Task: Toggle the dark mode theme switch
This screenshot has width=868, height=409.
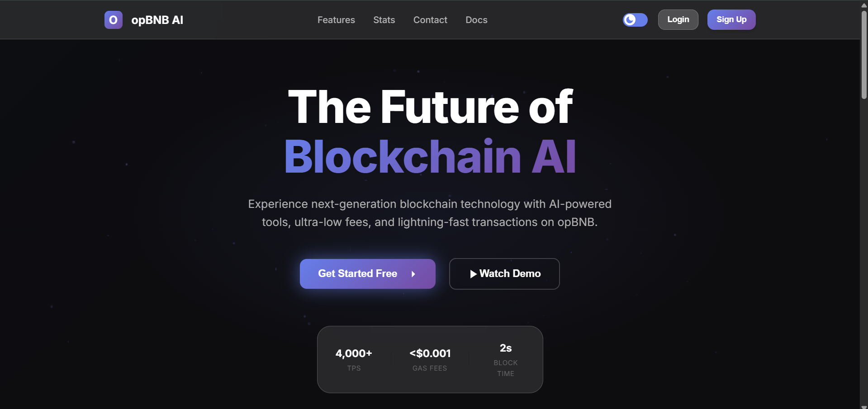Action: 635,20
